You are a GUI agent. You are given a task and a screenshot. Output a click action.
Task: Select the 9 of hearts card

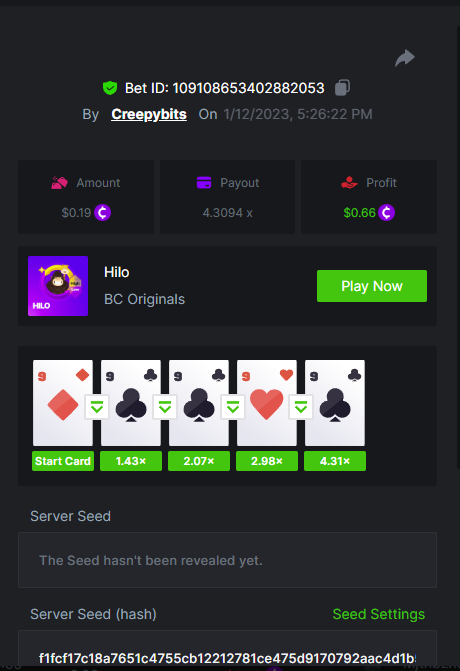tap(267, 403)
